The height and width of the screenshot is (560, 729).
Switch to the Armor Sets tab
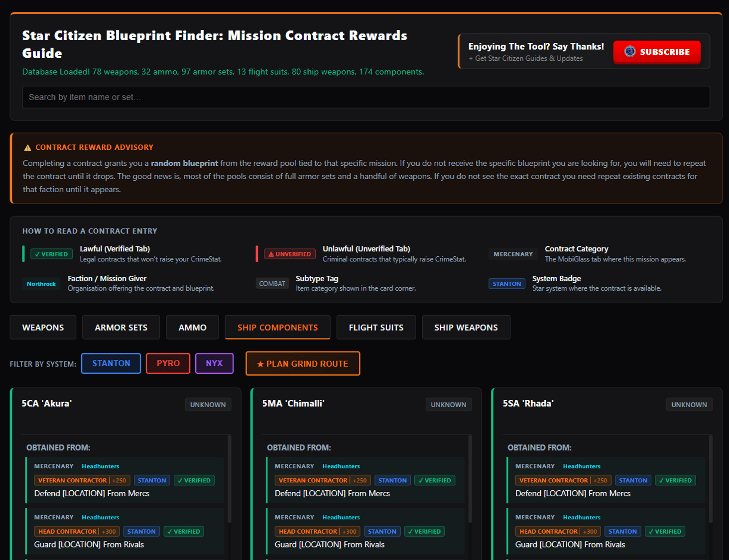click(x=121, y=328)
